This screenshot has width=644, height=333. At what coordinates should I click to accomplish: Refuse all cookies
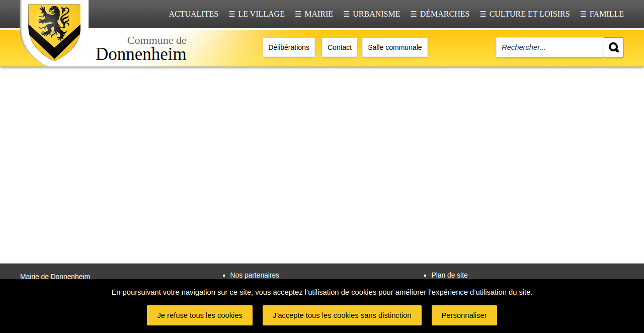pos(200,315)
